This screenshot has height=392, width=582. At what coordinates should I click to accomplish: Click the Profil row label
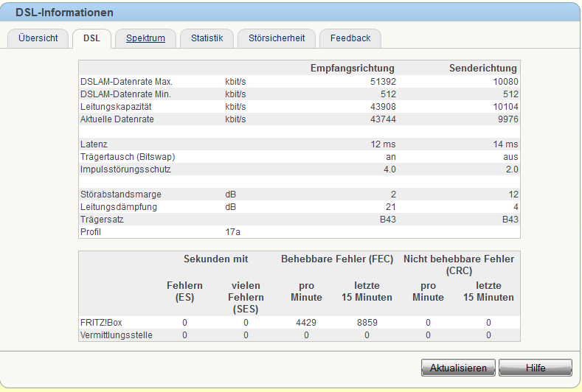point(90,232)
